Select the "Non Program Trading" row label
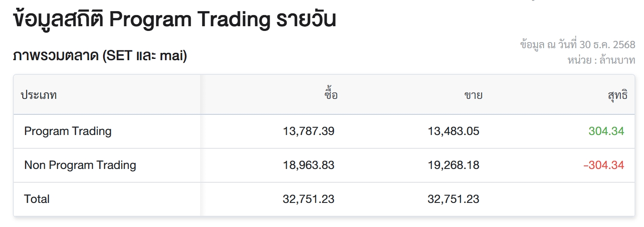Screen dimensions: 644x227 (x=80, y=165)
